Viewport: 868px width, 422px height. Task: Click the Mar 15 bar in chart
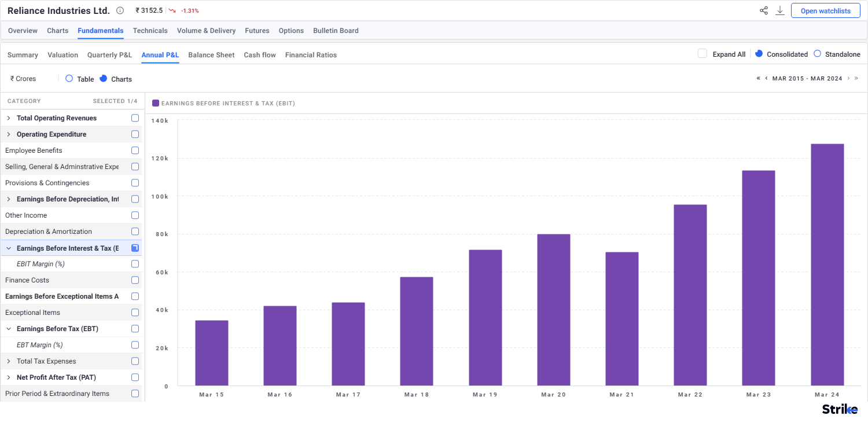212,353
